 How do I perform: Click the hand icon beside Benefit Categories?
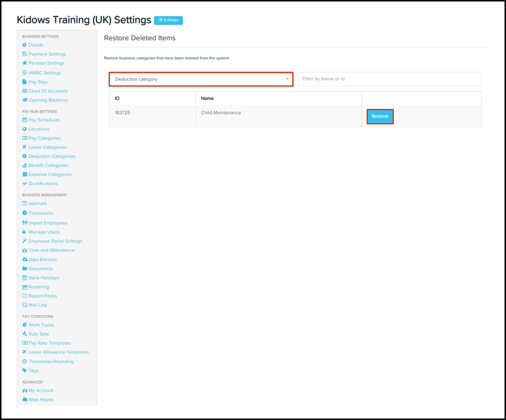(25, 166)
